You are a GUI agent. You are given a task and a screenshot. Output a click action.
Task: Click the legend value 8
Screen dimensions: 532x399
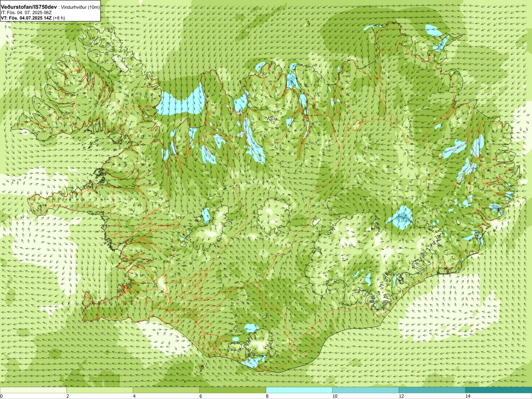267,396
